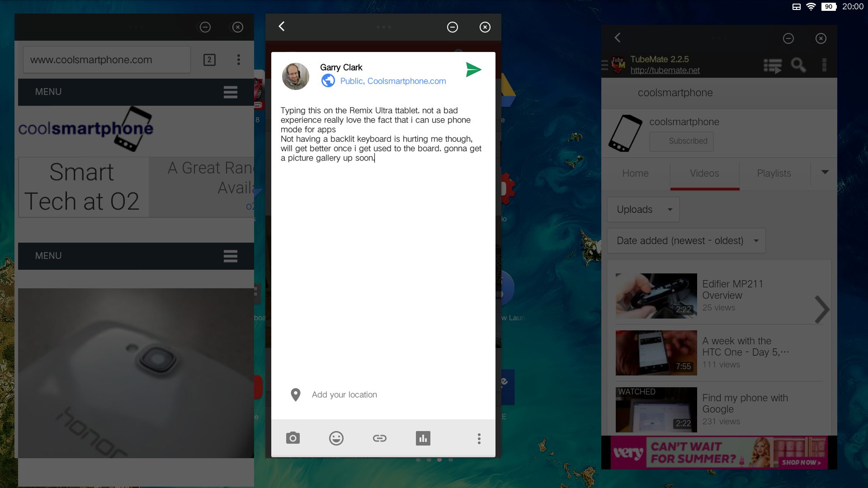Open Find my phone with Google thumbnail
The height and width of the screenshot is (488, 868).
point(656,410)
